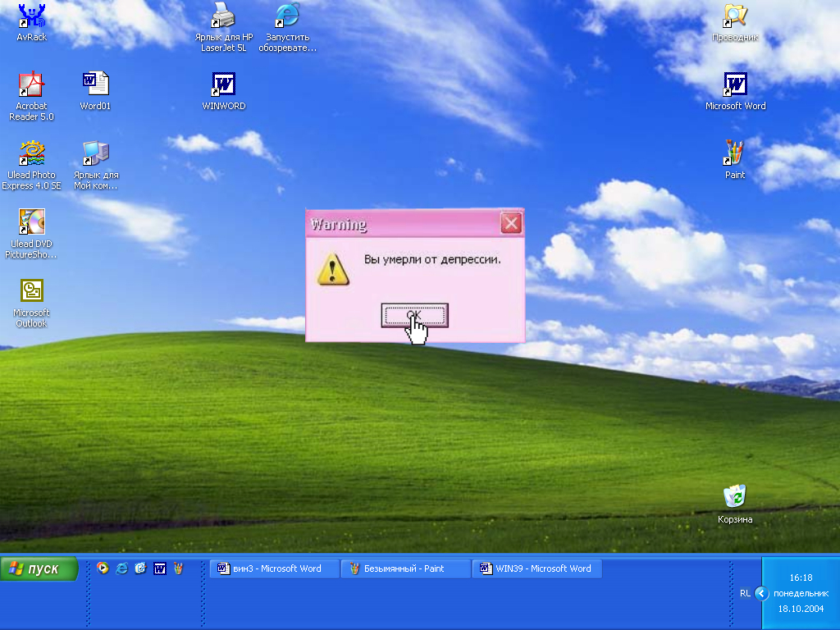Click the 16:18 taskbar clock
This screenshot has width=840, height=630.
click(x=801, y=577)
